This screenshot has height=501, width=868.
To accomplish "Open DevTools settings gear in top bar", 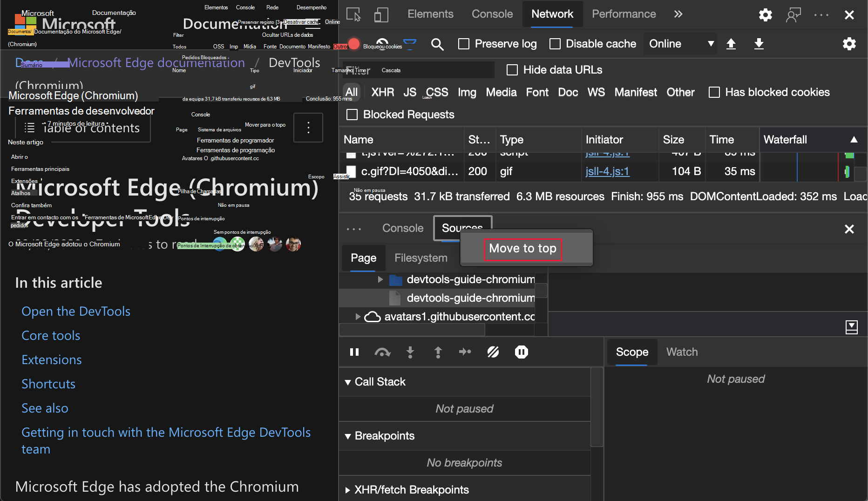I will (765, 15).
